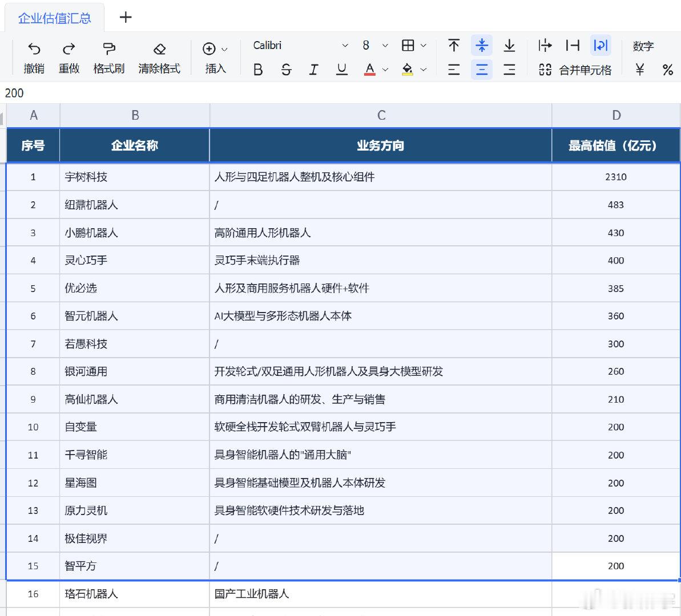Click the 企业名称 header cell

point(135,145)
